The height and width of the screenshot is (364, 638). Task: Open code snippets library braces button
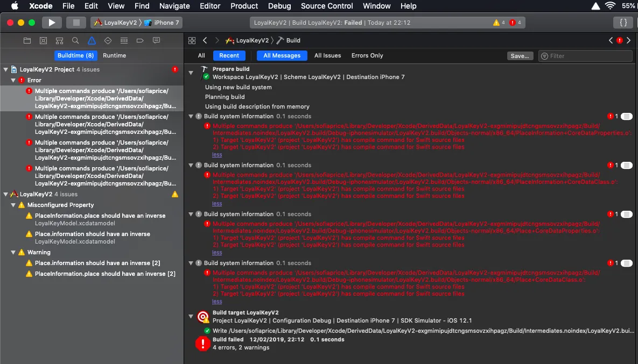point(623,23)
